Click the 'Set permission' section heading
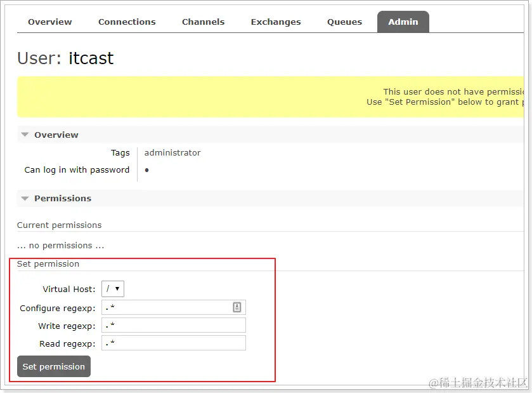 point(48,264)
